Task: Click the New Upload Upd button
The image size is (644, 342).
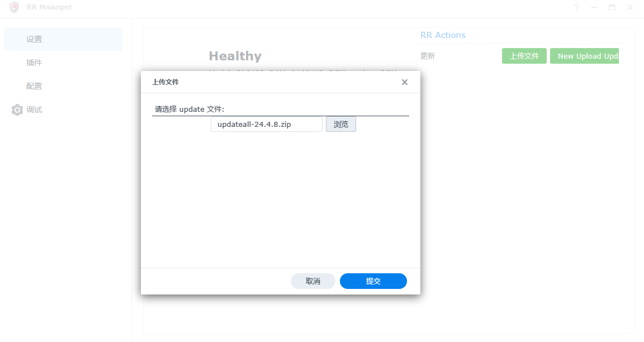Action: (x=584, y=56)
